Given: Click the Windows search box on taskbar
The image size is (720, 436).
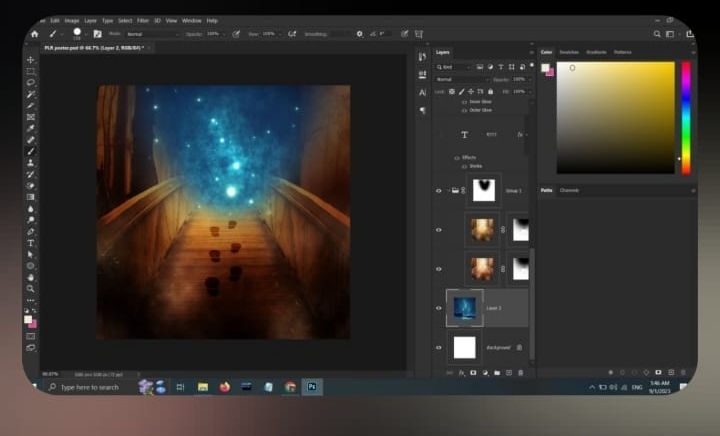Looking at the screenshot, I should click(x=88, y=387).
